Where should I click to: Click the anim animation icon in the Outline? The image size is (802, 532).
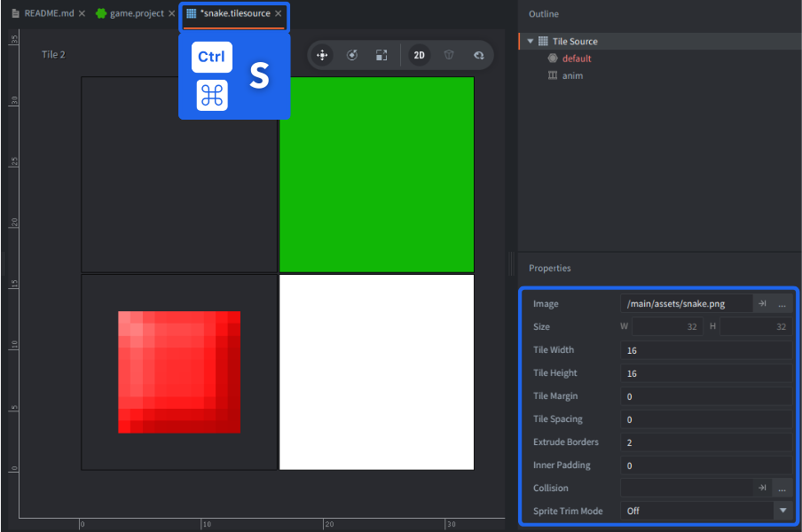click(x=551, y=75)
